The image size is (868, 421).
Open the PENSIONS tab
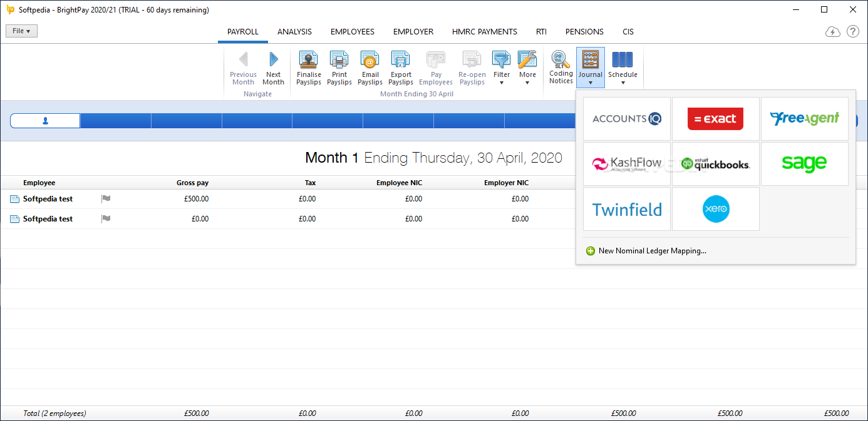(584, 32)
